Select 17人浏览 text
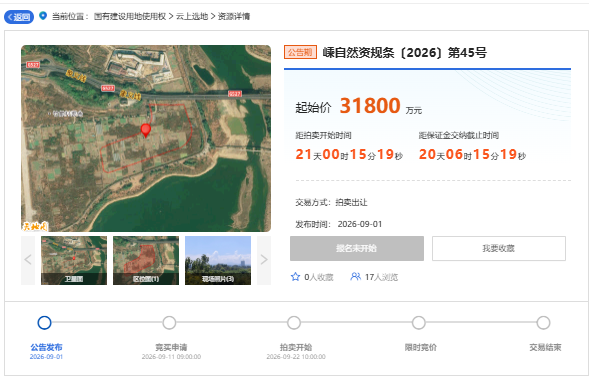 click(381, 277)
